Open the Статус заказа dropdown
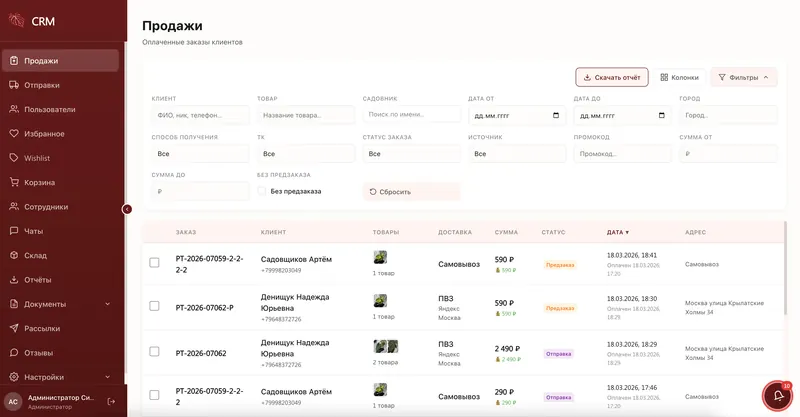This screenshot has width=800, height=417. point(411,154)
